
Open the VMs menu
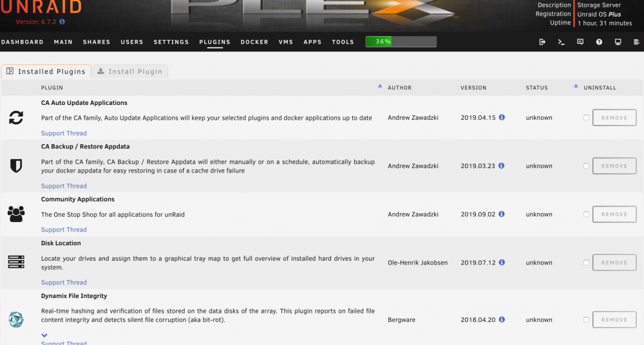pyautogui.click(x=286, y=42)
